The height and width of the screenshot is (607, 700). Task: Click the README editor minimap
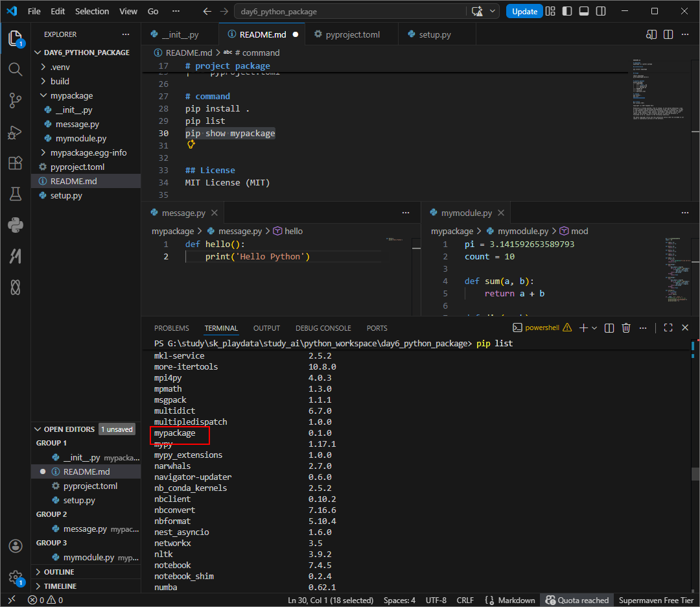(x=658, y=89)
